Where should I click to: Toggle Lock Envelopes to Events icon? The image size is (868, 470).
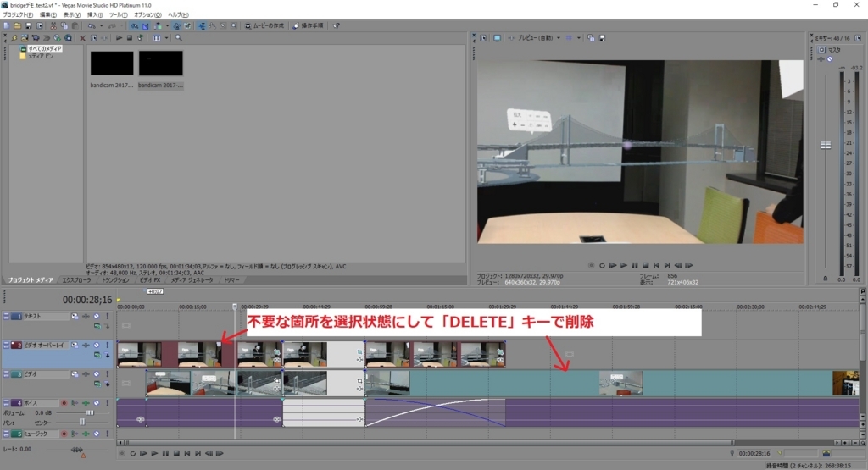tap(176, 25)
